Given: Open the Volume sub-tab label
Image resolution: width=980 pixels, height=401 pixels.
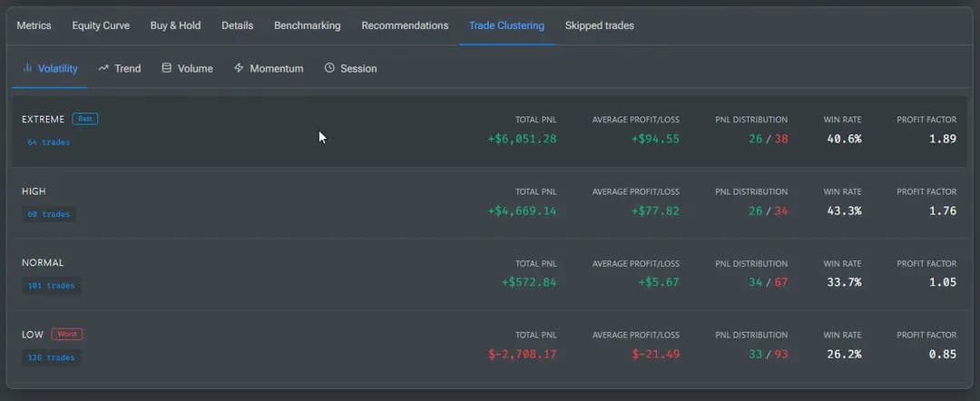Looking at the screenshot, I should (195, 69).
